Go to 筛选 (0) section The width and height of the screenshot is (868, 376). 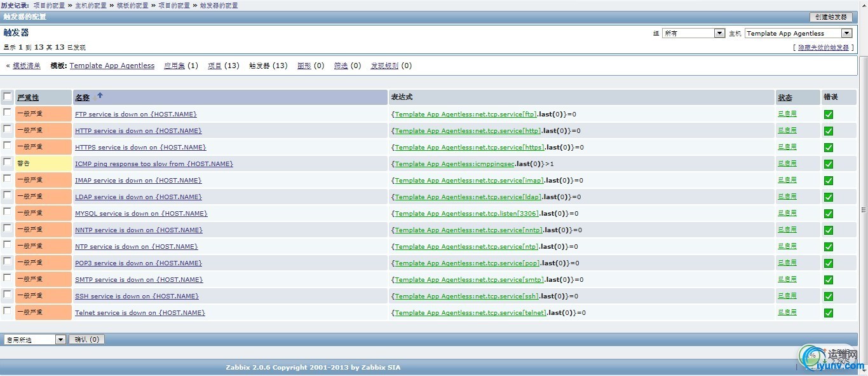click(x=341, y=66)
